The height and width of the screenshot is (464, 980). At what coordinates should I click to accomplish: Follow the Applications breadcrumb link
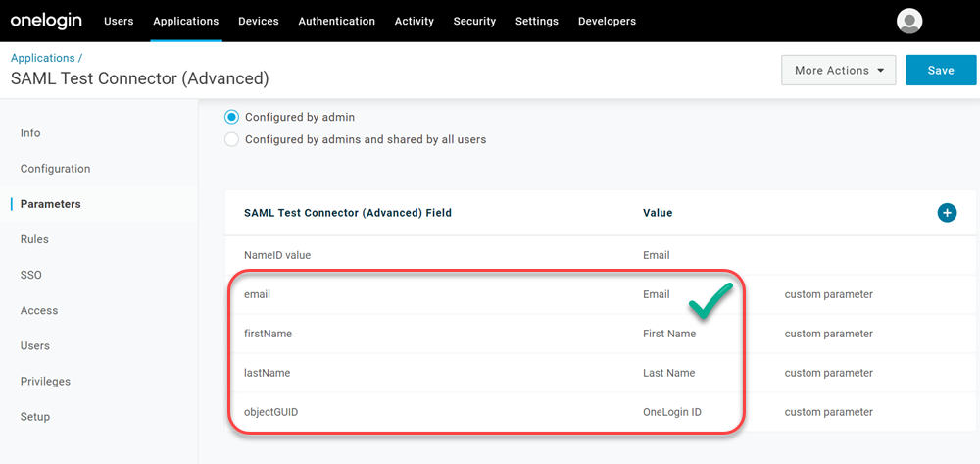coord(43,59)
